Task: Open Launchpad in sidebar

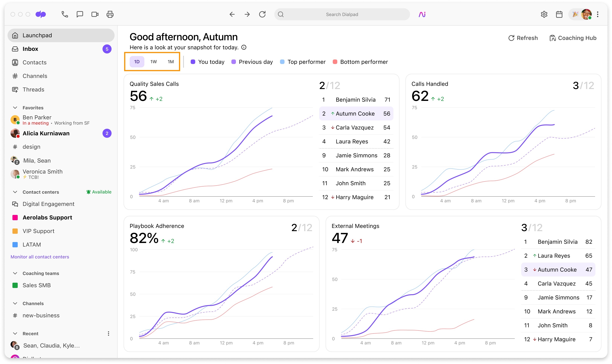Action: (61, 35)
